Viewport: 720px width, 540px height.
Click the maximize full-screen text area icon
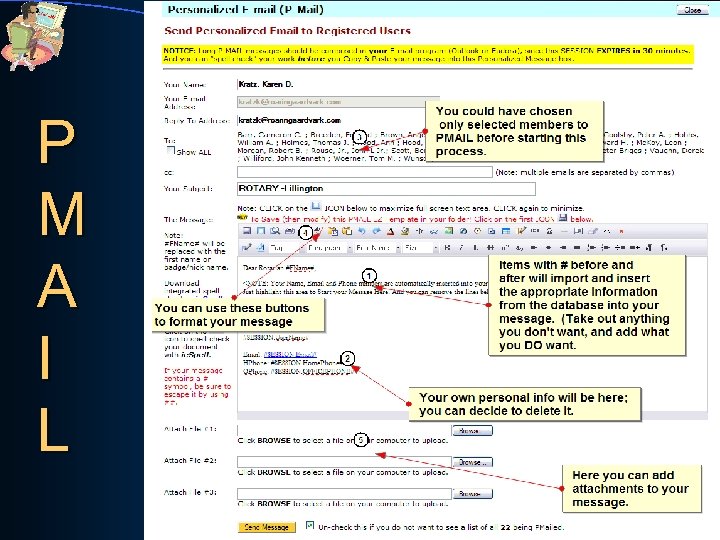pos(261,231)
